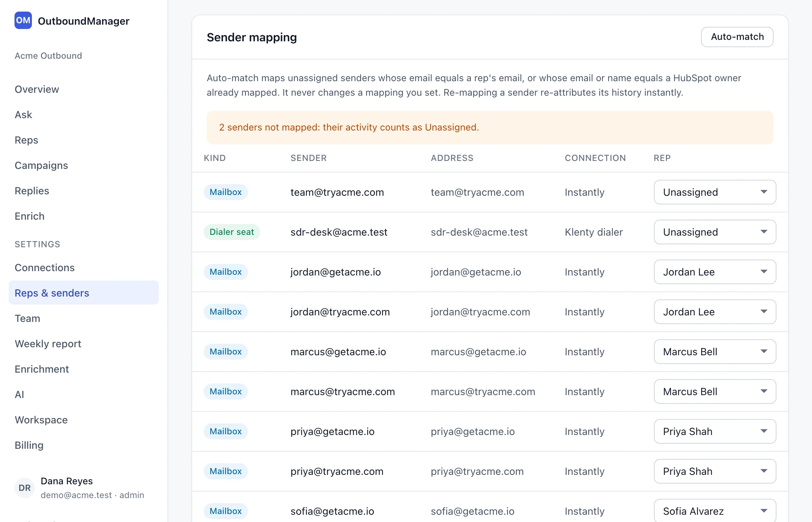Viewport: 812px width, 522px height.
Task: Open rep dropdown for sofia@getacme.io
Action: tap(715, 511)
